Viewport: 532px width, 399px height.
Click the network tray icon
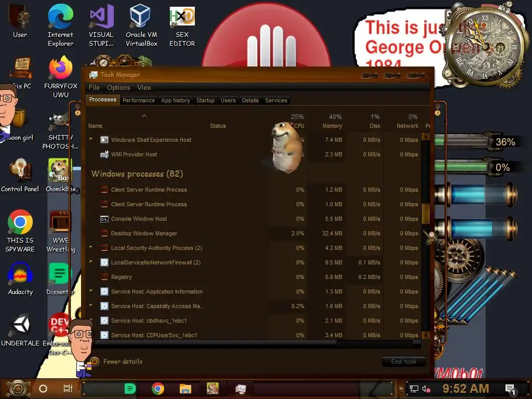pos(414,389)
